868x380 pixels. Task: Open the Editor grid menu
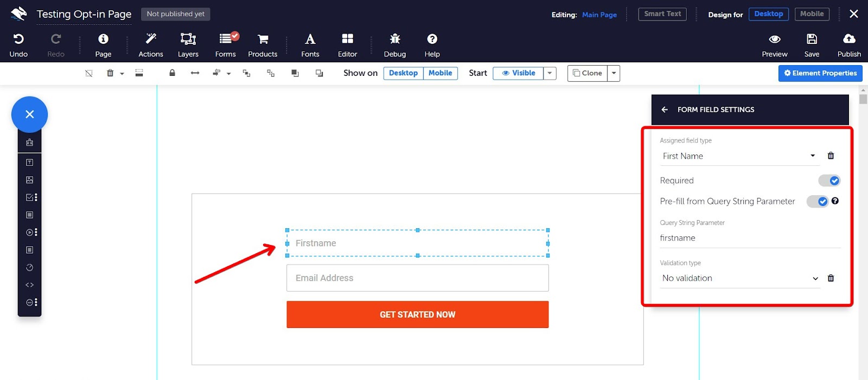(347, 45)
